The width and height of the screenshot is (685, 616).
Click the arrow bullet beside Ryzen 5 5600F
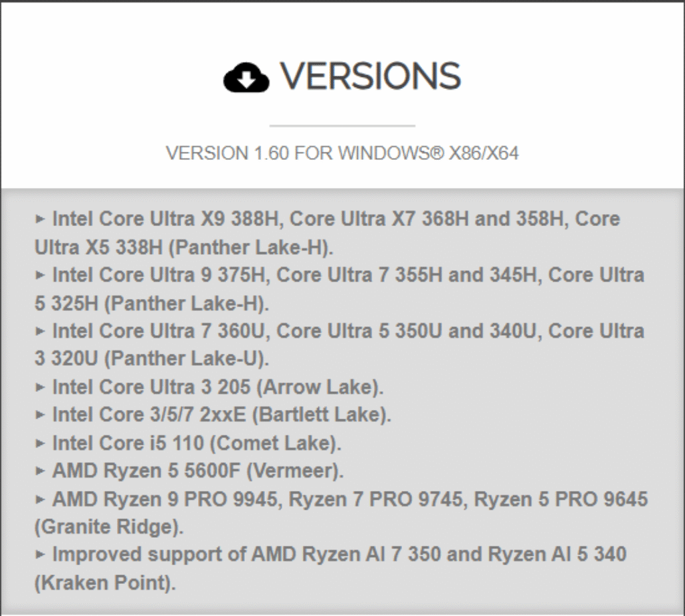40,471
